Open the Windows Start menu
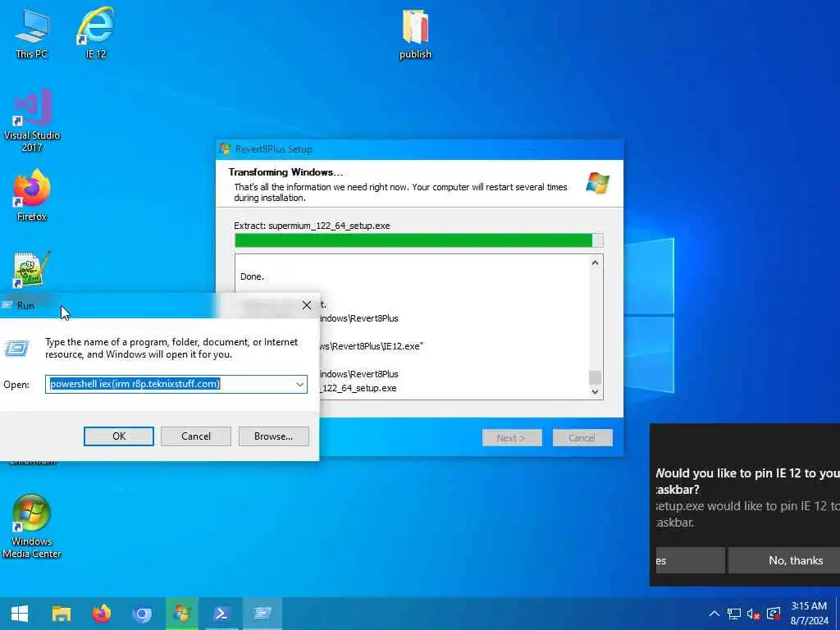Image resolution: width=840 pixels, height=630 pixels. pyautogui.click(x=20, y=614)
